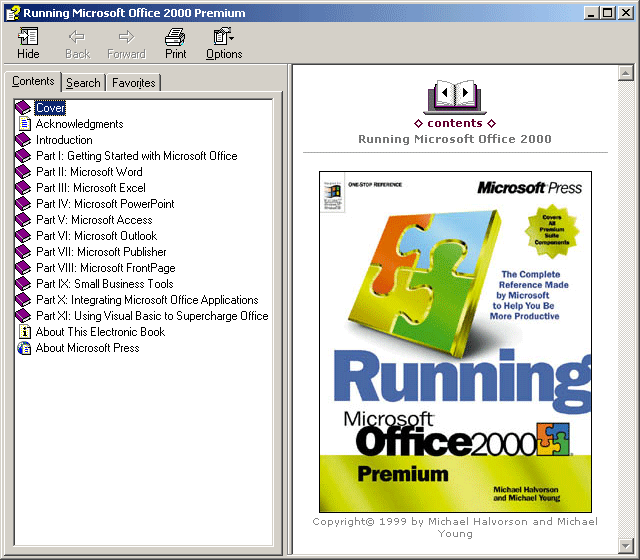
Task: Click book icon beside Part X: Integrating
Action: [23, 300]
